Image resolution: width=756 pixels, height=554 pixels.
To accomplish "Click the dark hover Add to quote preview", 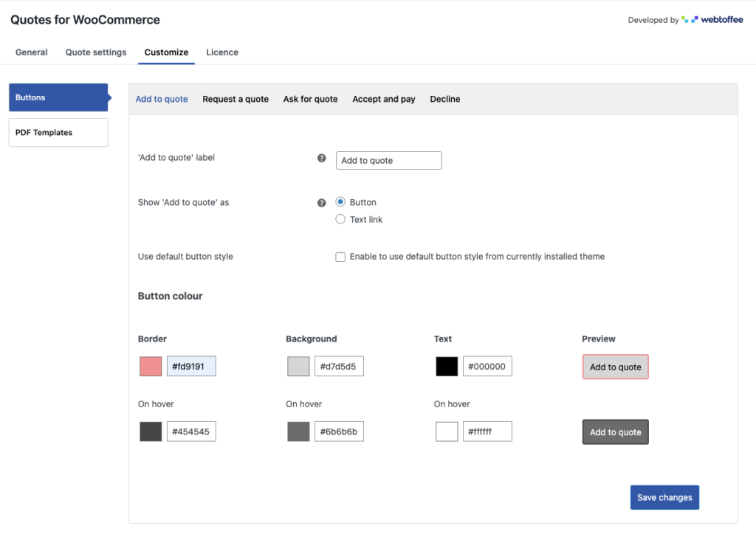I will [x=615, y=432].
